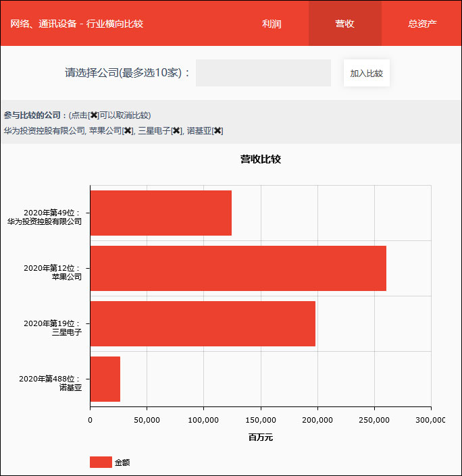Click the 参与比较的公司 heading text
Screen dimensions: 462x476
click(x=32, y=115)
